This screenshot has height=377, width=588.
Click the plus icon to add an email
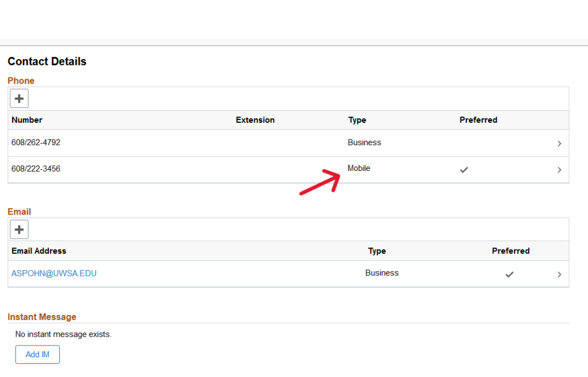(x=19, y=230)
